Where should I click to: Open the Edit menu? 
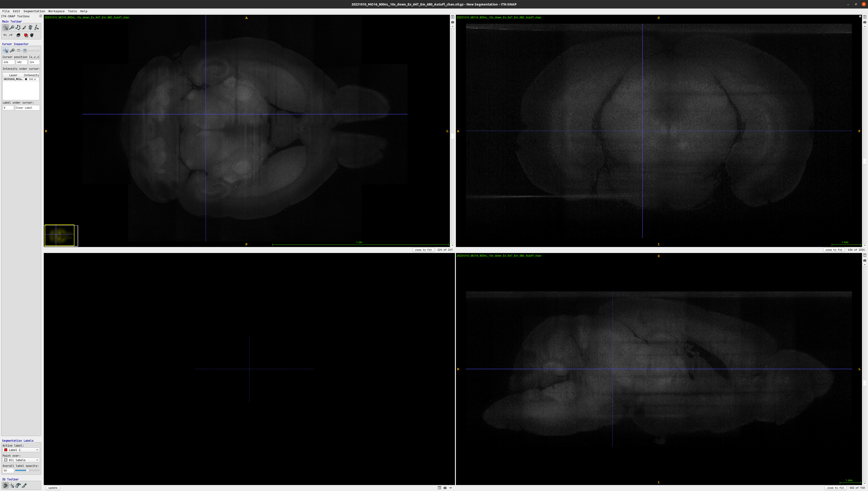point(16,11)
